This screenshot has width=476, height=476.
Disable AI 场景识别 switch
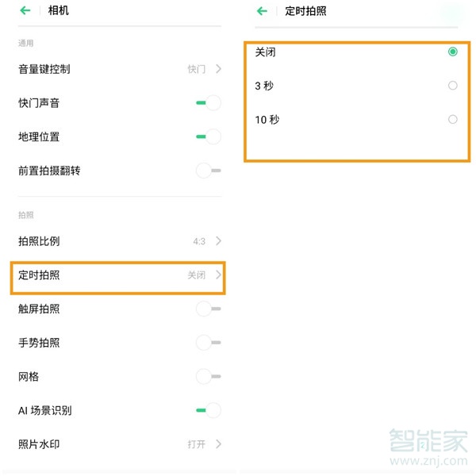click(208, 410)
